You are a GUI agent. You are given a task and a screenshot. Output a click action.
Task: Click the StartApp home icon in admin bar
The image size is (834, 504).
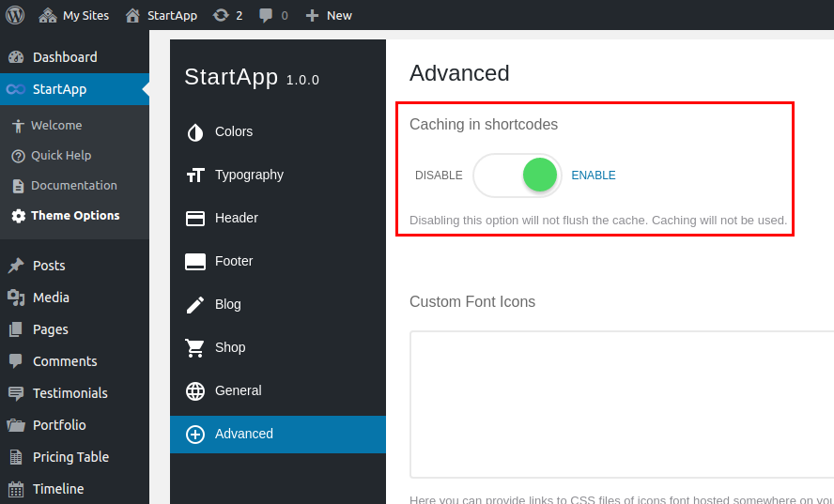pyautogui.click(x=132, y=15)
